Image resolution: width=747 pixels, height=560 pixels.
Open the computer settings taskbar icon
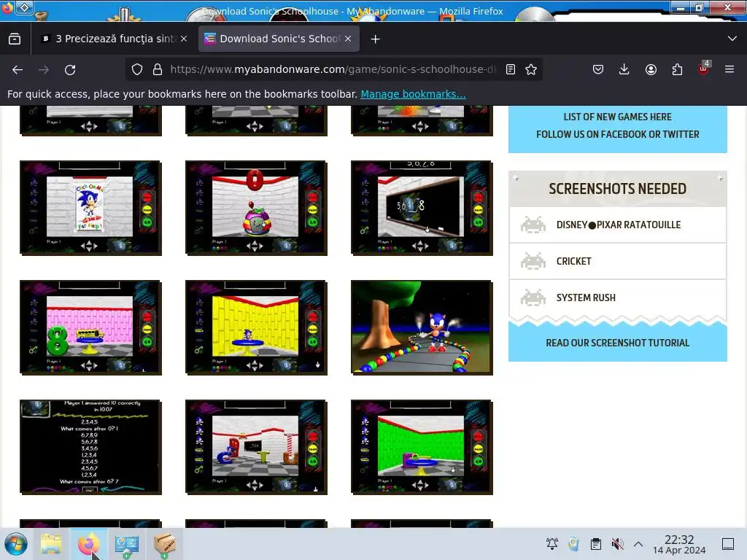tap(127, 544)
